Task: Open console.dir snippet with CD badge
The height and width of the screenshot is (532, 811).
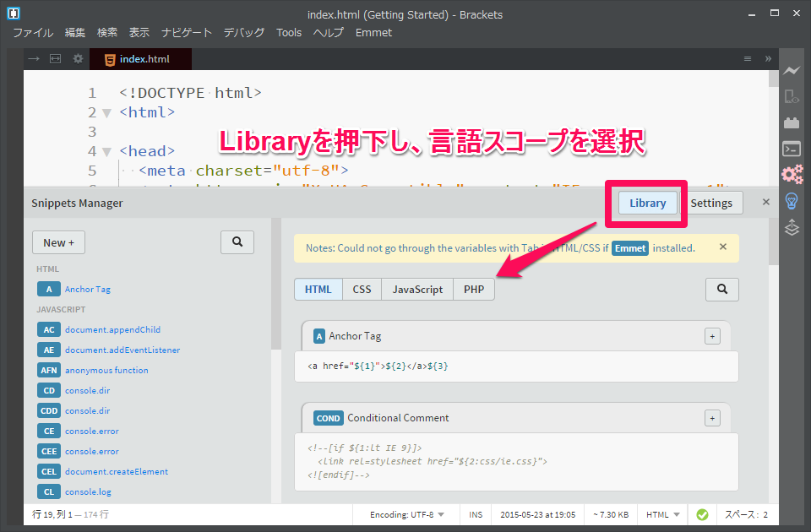Action: tap(87, 390)
